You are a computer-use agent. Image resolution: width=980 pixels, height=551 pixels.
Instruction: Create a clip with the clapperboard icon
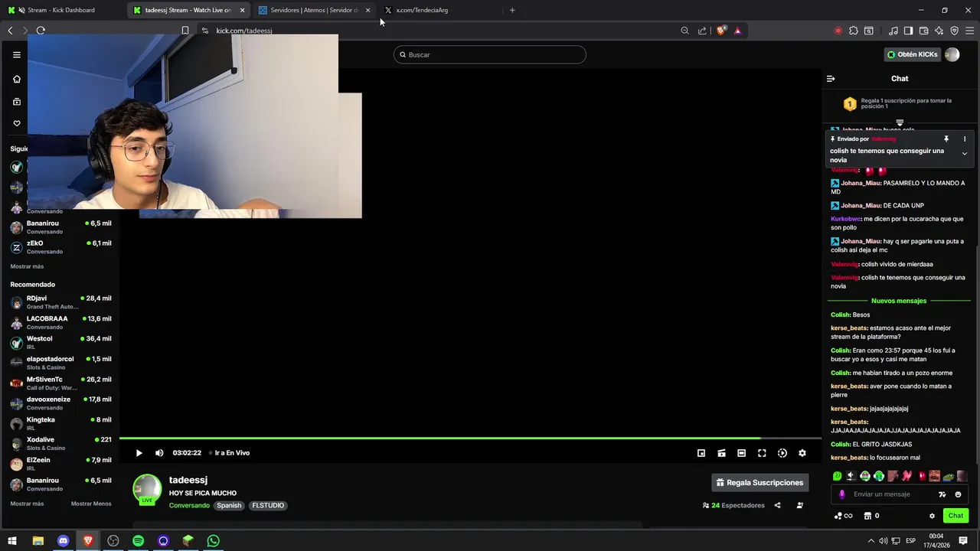[721, 453]
